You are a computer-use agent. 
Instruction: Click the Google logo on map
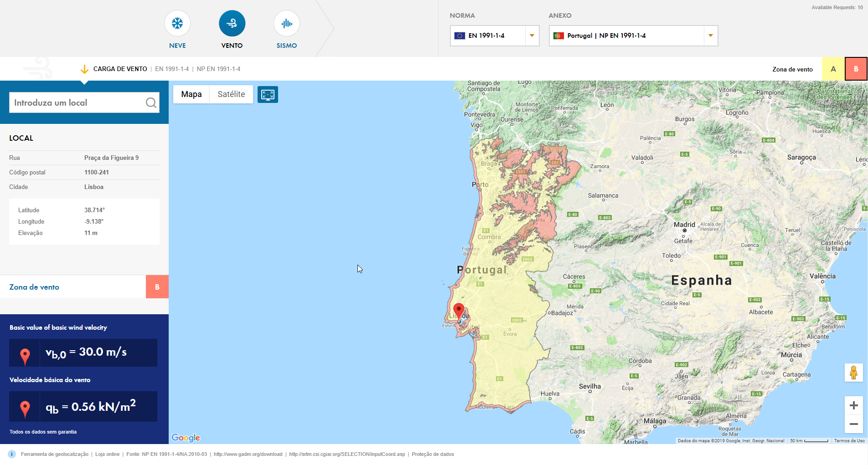[186, 438]
